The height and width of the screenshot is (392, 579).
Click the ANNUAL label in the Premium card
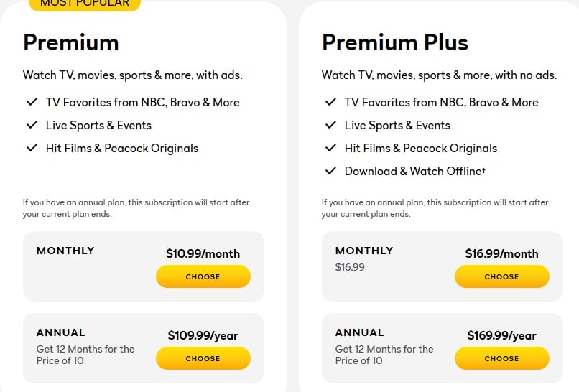(x=61, y=332)
